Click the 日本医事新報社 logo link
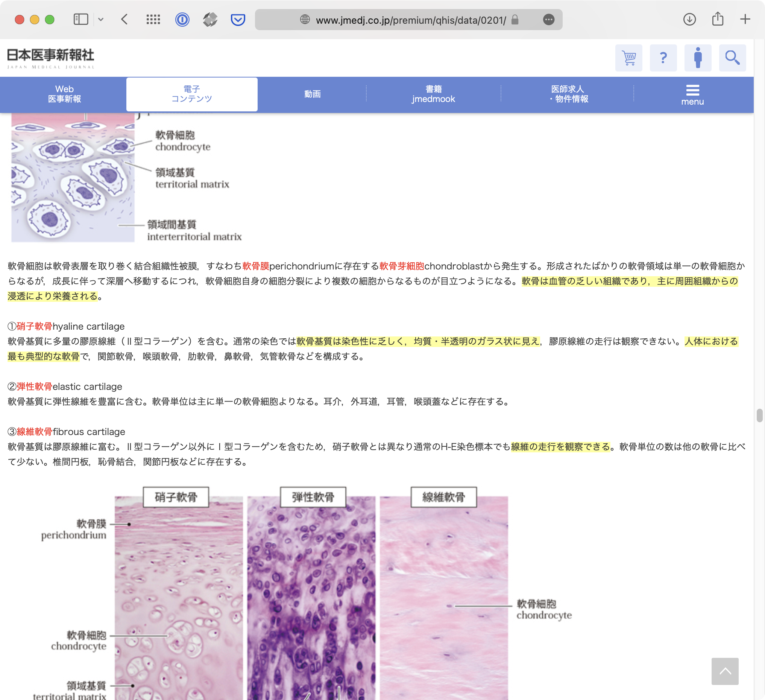The width and height of the screenshot is (765, 700). click(x=50, y=58)
